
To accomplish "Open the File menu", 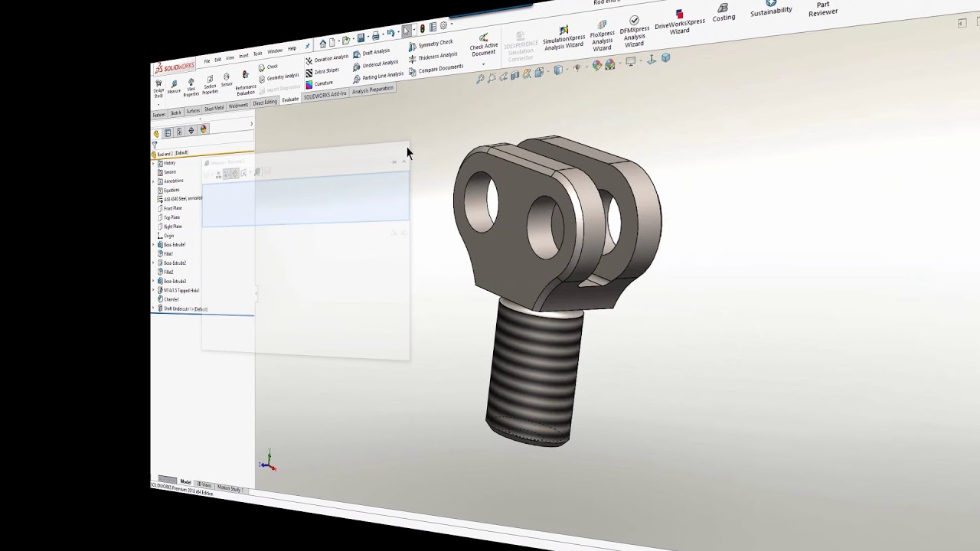I will 207,61.
